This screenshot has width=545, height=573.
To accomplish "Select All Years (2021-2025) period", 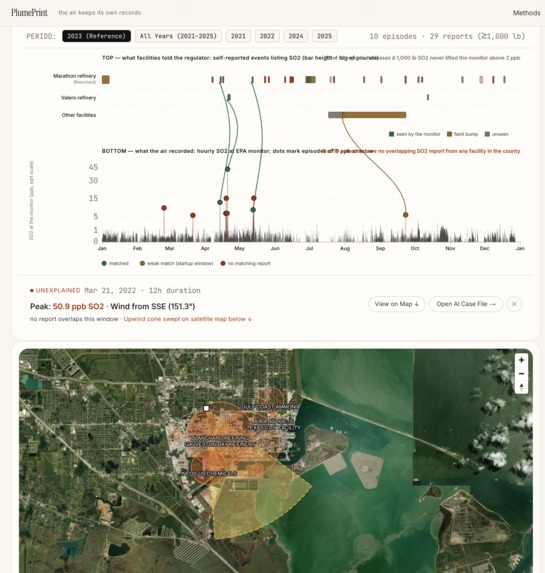I will coord(178,36).
